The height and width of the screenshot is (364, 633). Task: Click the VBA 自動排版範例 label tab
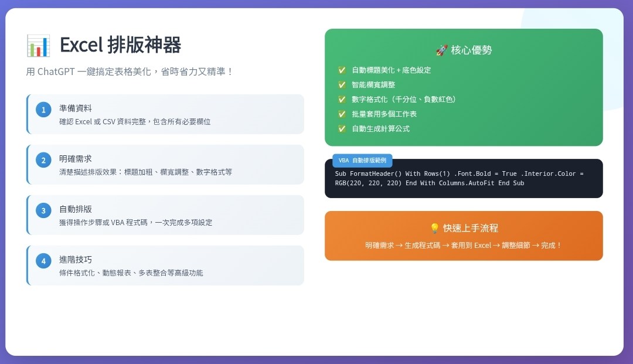tap(362, 160)
